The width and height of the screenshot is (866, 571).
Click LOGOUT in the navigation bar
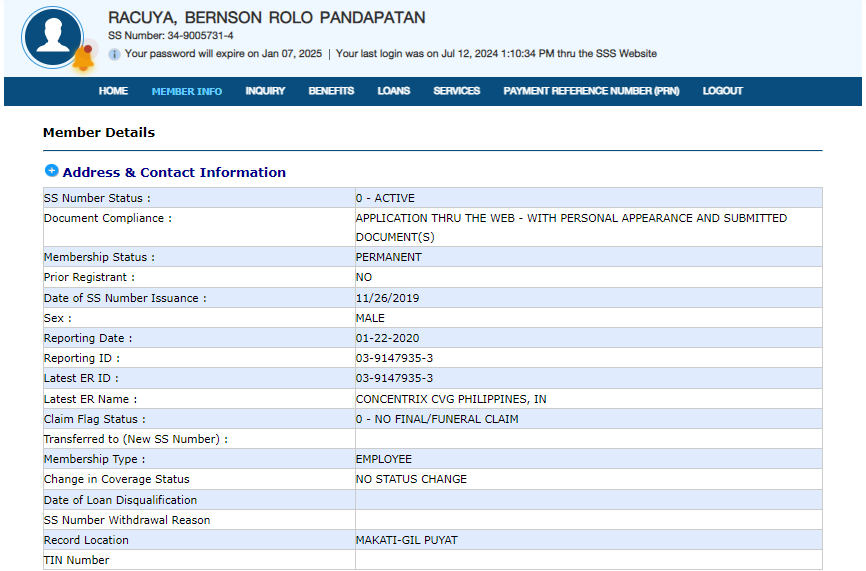coord(722,91)
